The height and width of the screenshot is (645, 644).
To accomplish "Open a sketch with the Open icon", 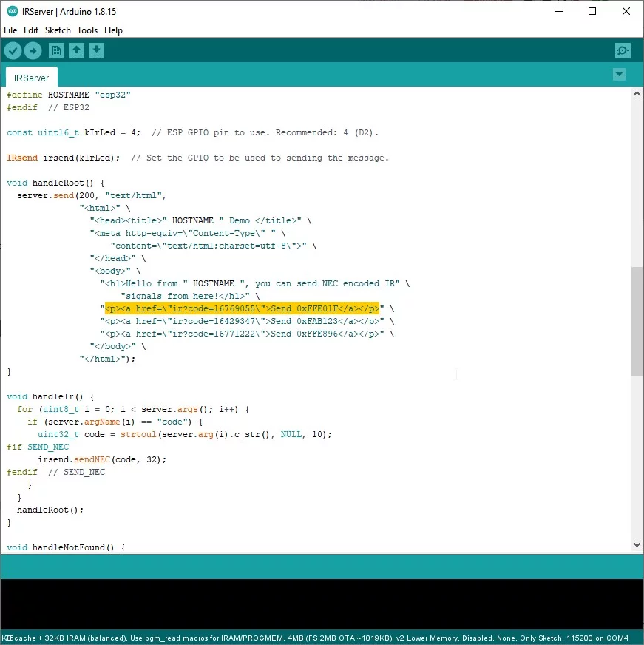I will click(76, 51).
